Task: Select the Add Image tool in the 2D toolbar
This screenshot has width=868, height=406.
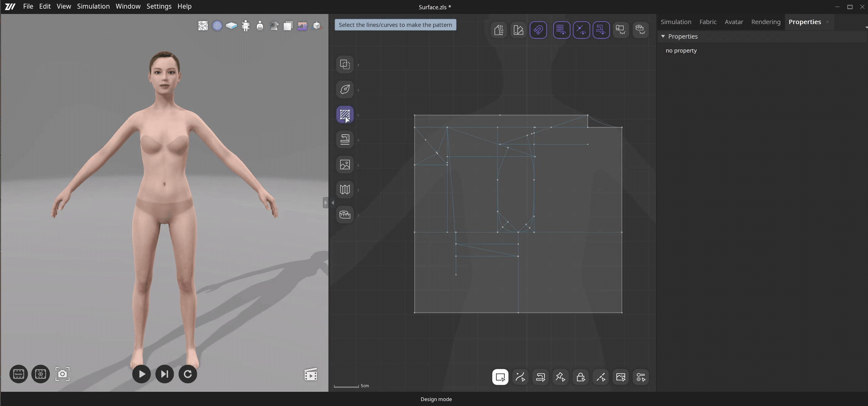Action: (x=621, y=377)
